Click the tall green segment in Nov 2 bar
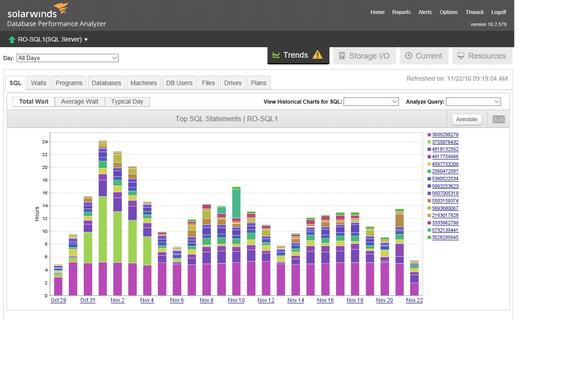This screenshot has height=384, width=576. coord(118,237)
